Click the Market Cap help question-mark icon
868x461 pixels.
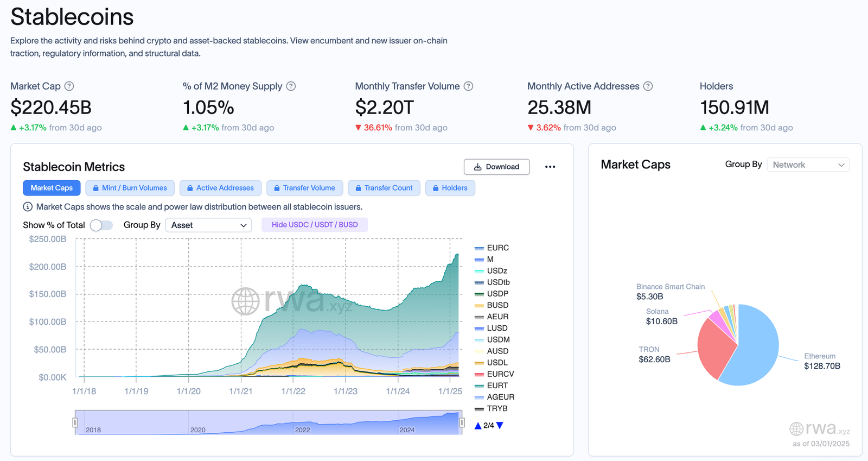pyautogui.click(x=69, y=86)
